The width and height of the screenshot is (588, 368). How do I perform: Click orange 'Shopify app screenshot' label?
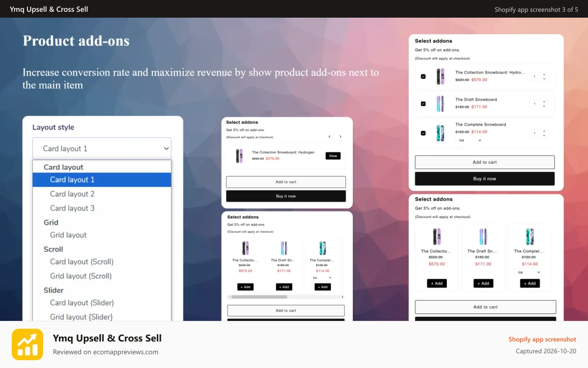point(542,339)
